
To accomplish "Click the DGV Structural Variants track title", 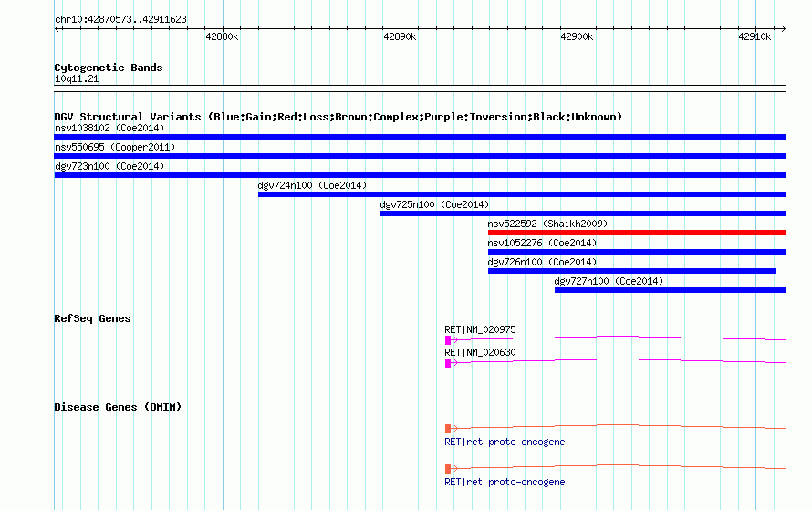I will 338,117.
